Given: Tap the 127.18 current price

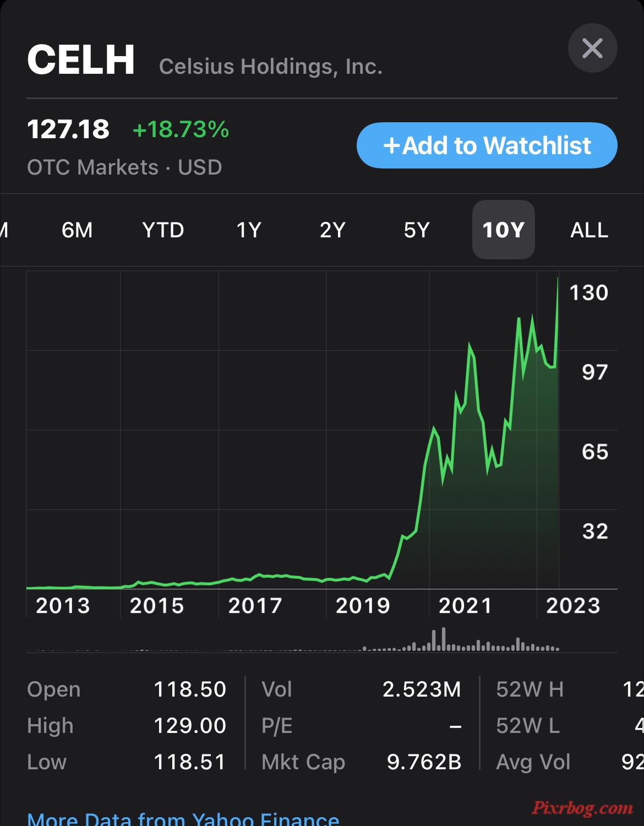Looking at the screenshot, I should point(68,129).
